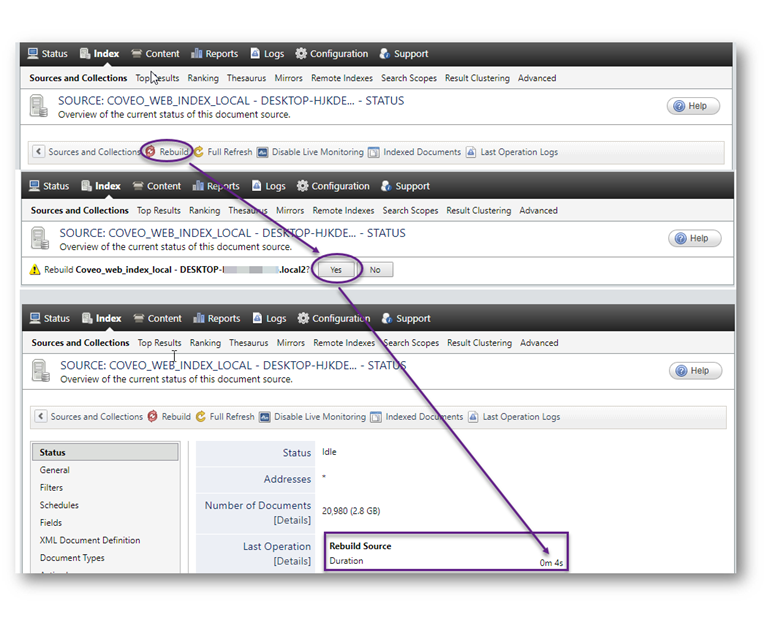Click Content menu in the middle panel
Screen dimensions: 767x631
point(157,186)
